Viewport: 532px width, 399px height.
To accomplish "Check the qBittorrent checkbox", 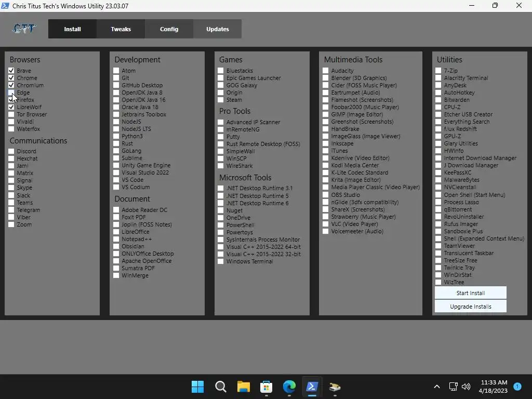I will pos(438,209).
